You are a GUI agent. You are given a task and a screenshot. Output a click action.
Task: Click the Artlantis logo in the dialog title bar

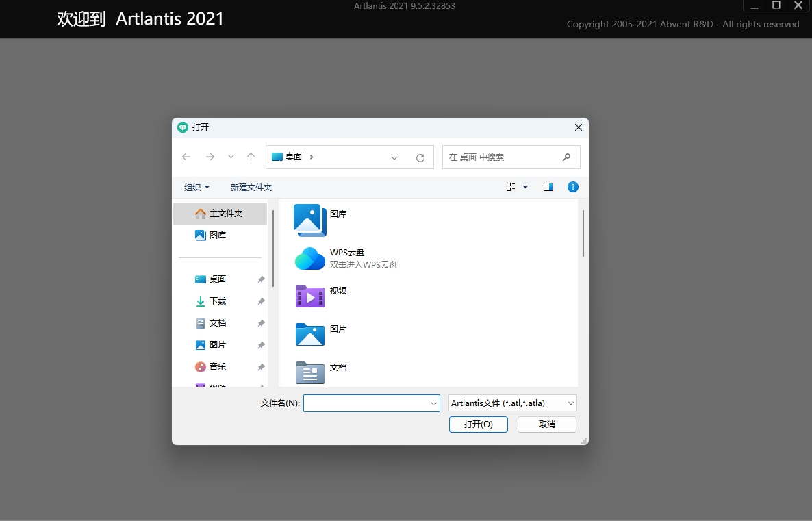coord(183,127)
